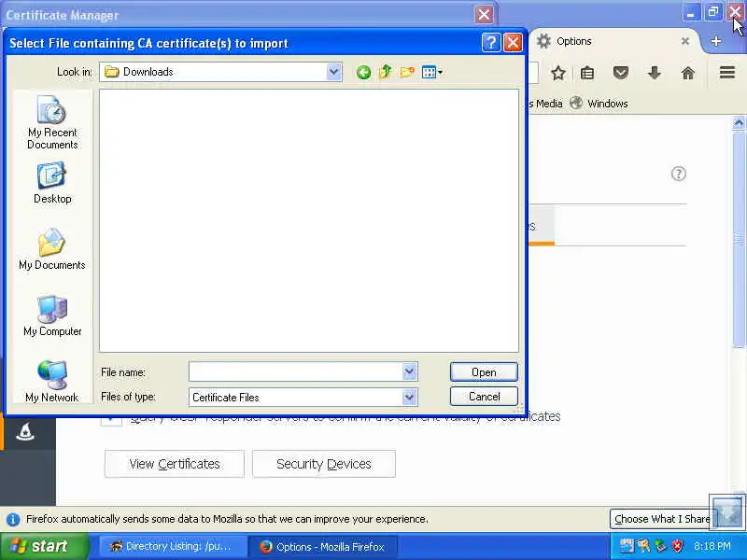The image size is (747, 560).
Task: Click the Pocket icon in Firefox toolbar
Action: tap(620, 73)
